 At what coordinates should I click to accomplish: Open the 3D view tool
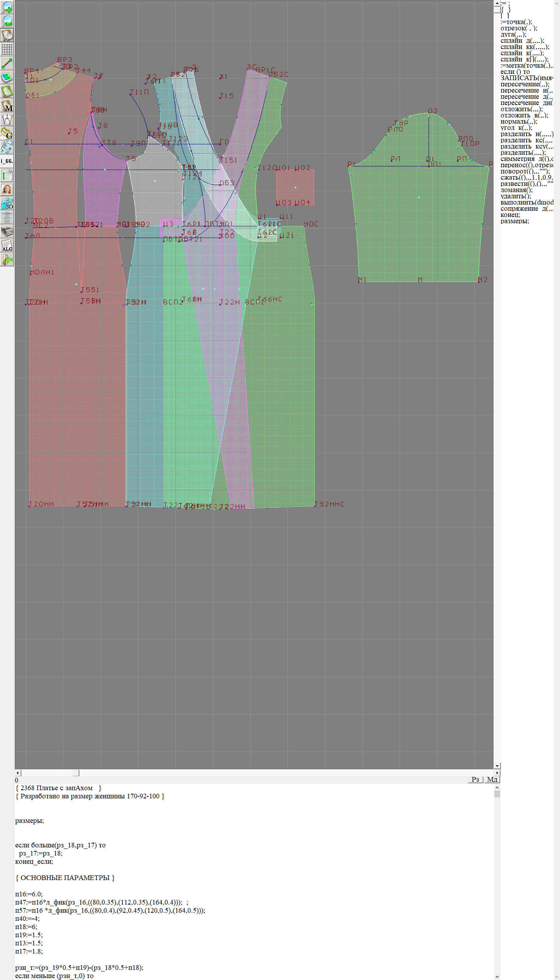[x=7, y=203]
